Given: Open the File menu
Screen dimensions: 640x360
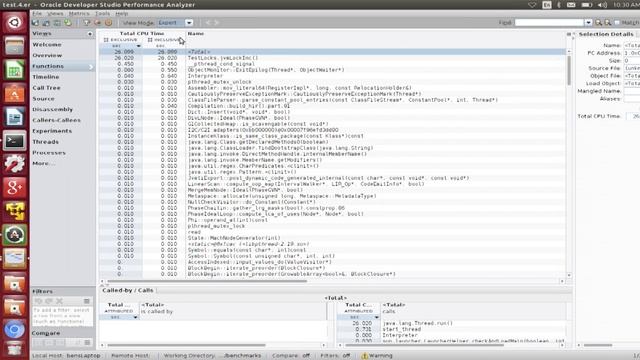Looking at the screenshot, I should coord(37,13).
